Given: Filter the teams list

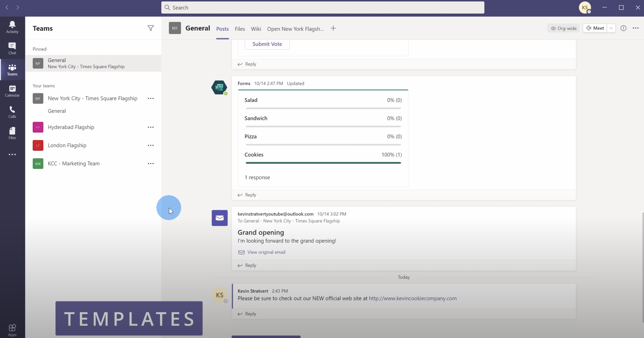Looking at the screenshot, I should (x=151, y=28).
